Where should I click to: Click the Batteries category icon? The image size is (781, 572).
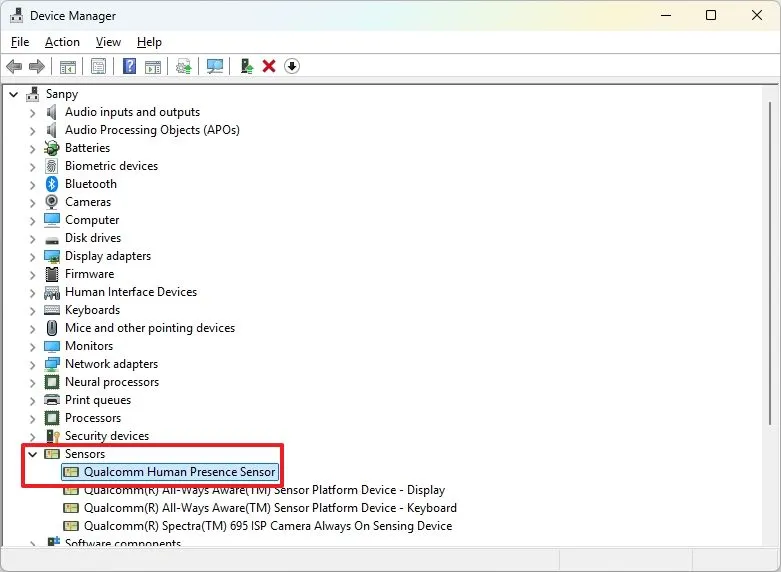point(51,147)
